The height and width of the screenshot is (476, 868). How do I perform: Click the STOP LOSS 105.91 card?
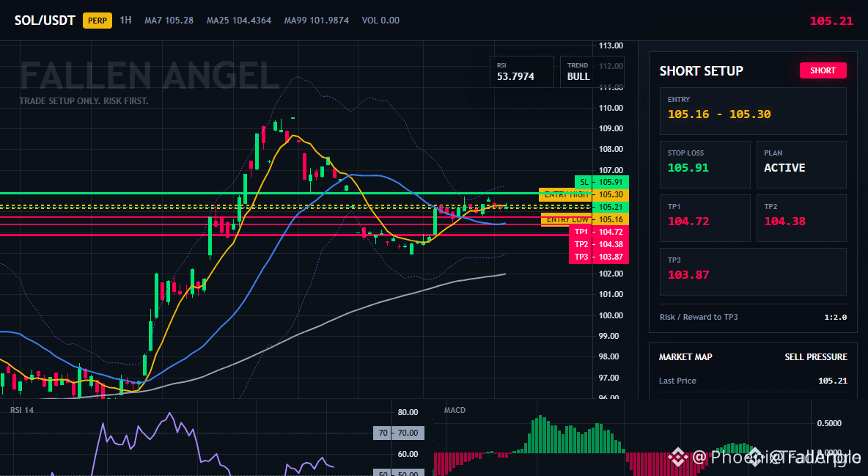coord(705,164)
